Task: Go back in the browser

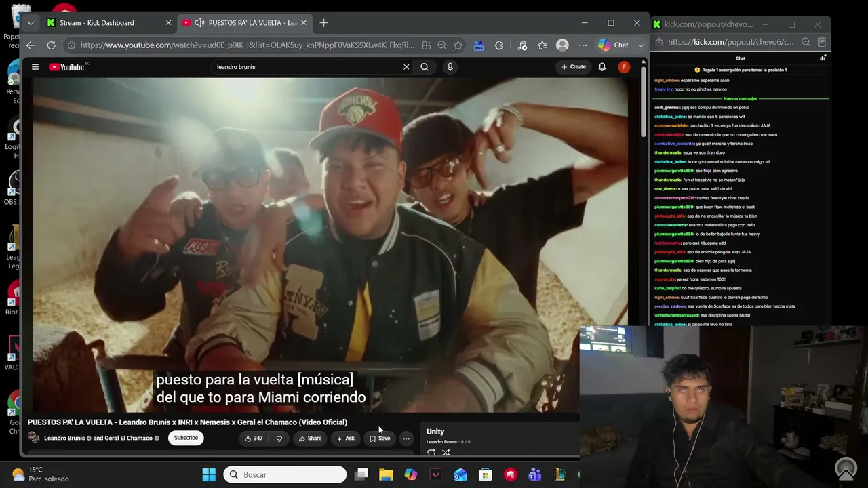Action: click(x=31, y=45)
